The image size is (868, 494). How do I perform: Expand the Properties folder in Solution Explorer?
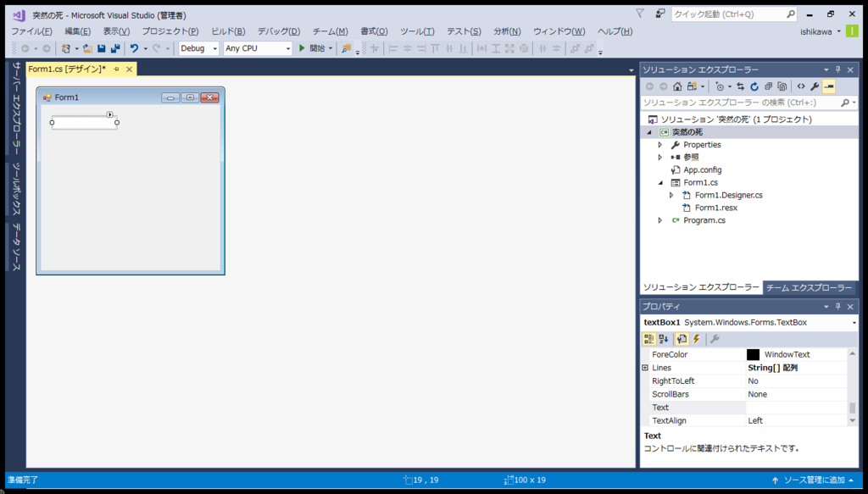coord(659,145)
